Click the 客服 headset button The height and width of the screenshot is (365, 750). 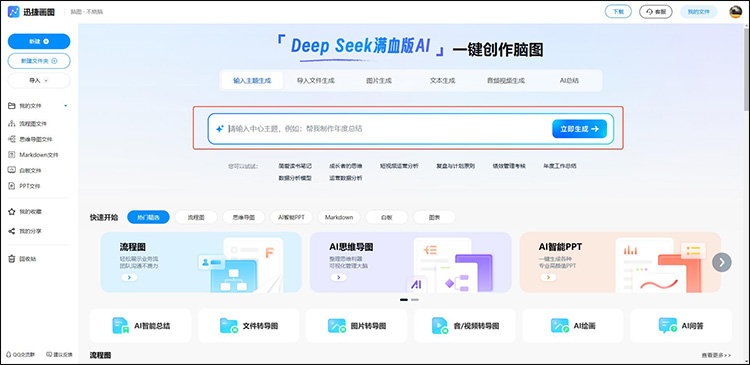pos(656,12)
